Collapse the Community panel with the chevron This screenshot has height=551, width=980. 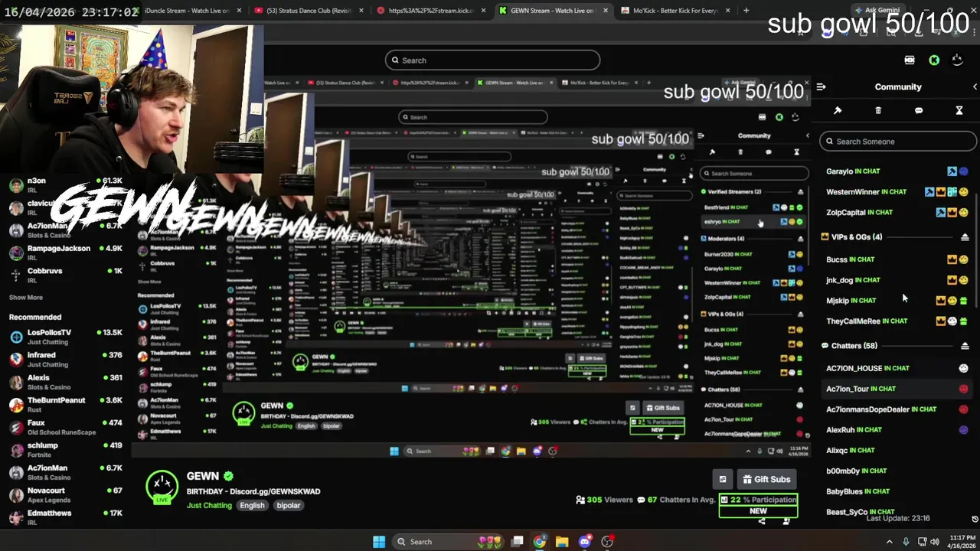pyautogui.click(x=975, y=86)
